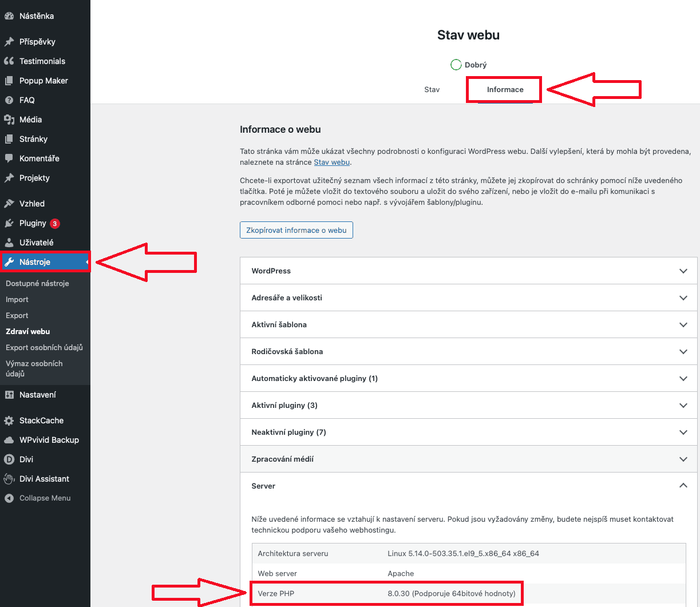Viewport: 700px width, 607px height.
Task: Click the StackCache gear icon
Action: pyautogui.click(x=9, y=420)
